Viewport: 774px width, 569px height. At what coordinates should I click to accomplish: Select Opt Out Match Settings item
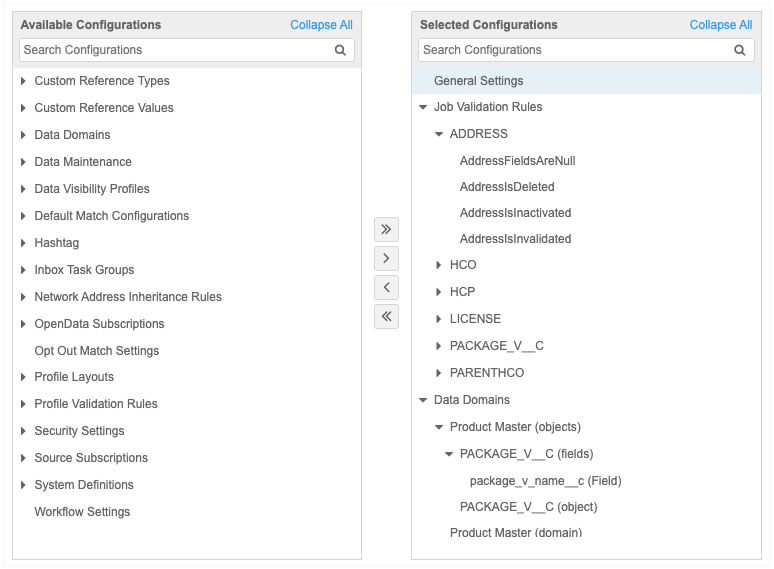point(97,351)
